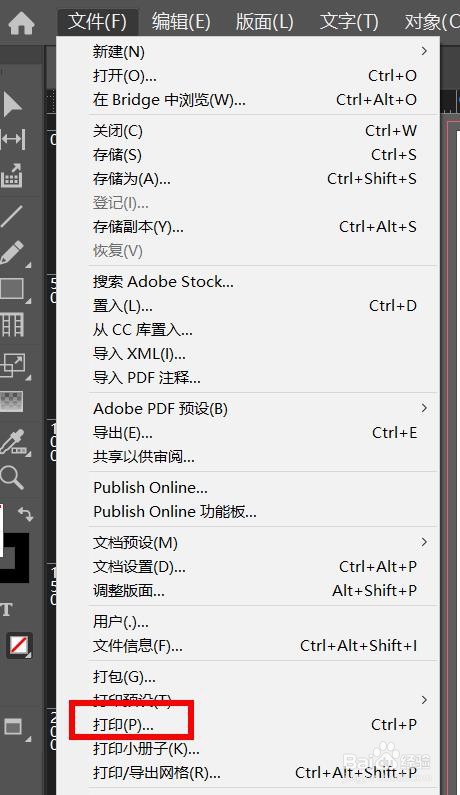Open the screen mode icon

point(13,727)
